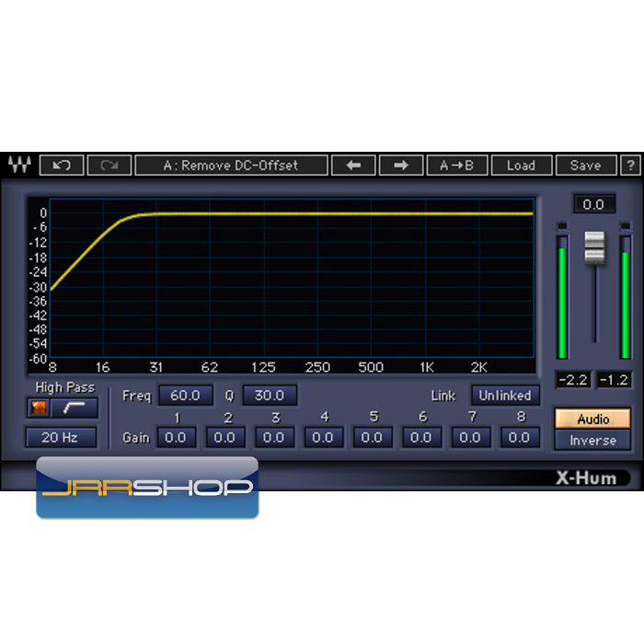Reset right meter clip indicator

click(625, 226)
